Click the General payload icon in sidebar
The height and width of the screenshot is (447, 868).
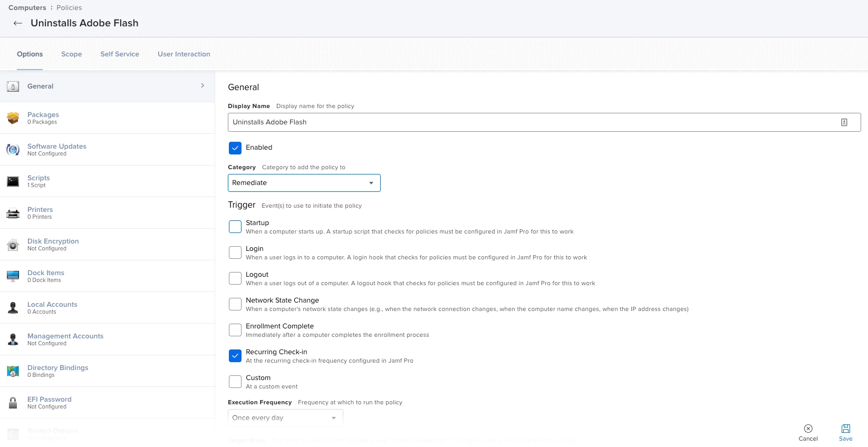click(13, 86)
